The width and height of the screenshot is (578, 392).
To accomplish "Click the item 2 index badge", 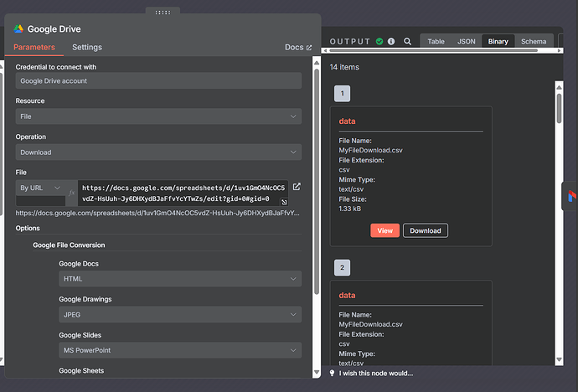I will (342, 267).
